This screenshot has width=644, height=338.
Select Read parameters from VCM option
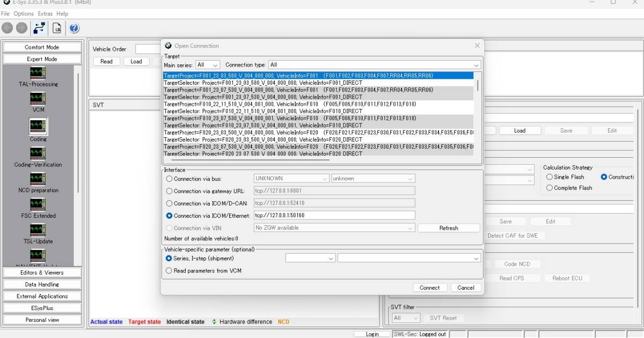pos(170,271)
